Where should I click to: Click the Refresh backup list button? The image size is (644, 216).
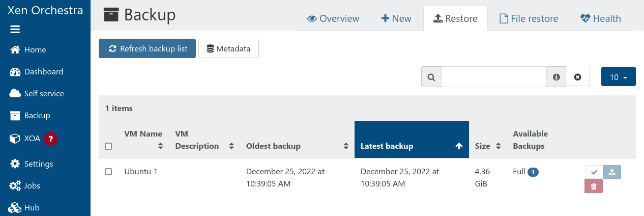click(x=147, y=49)
